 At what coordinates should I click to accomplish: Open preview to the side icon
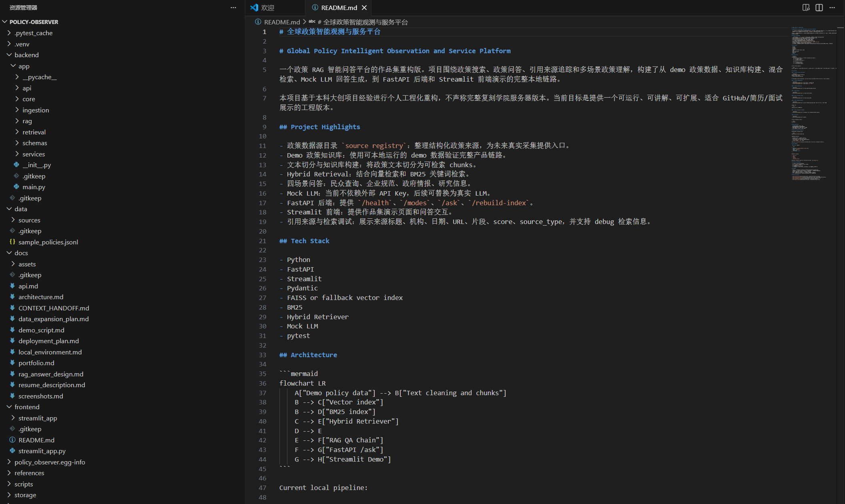[806, 8]
